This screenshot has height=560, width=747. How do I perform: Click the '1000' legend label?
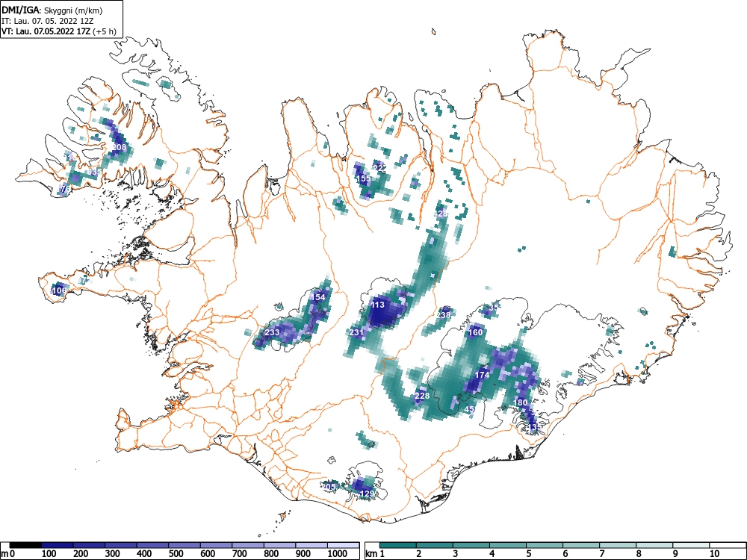pos(338,554)
